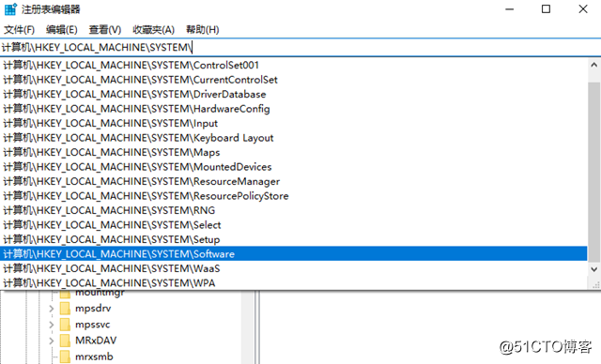
Task: Select the SYSTEM\WaaS suggestion
Action: click(294, 268)
